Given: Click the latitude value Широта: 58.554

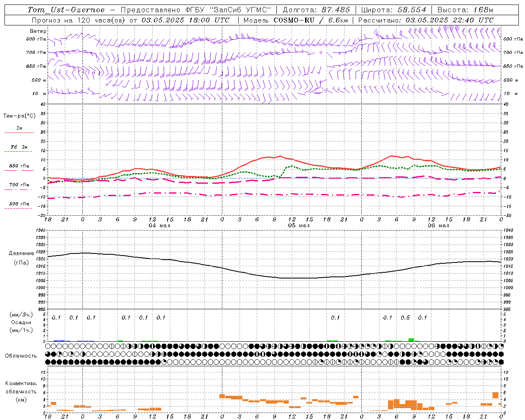Looking at the screenshot, I should [x=394, y=10].
